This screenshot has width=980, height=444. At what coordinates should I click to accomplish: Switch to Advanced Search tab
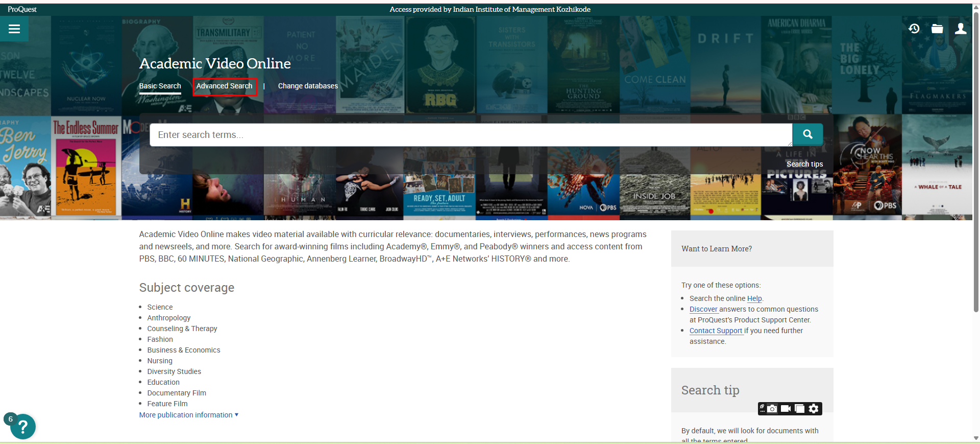click(x=224, y=86)
